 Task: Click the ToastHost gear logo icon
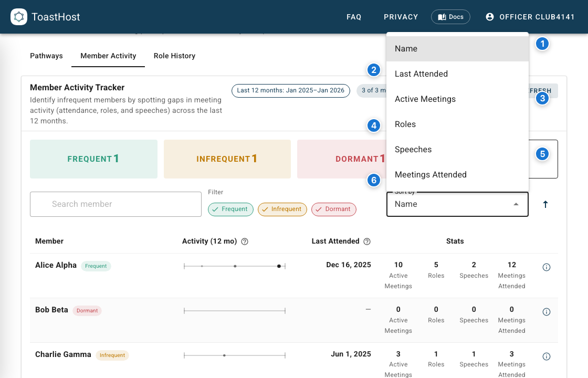point(19,17)
